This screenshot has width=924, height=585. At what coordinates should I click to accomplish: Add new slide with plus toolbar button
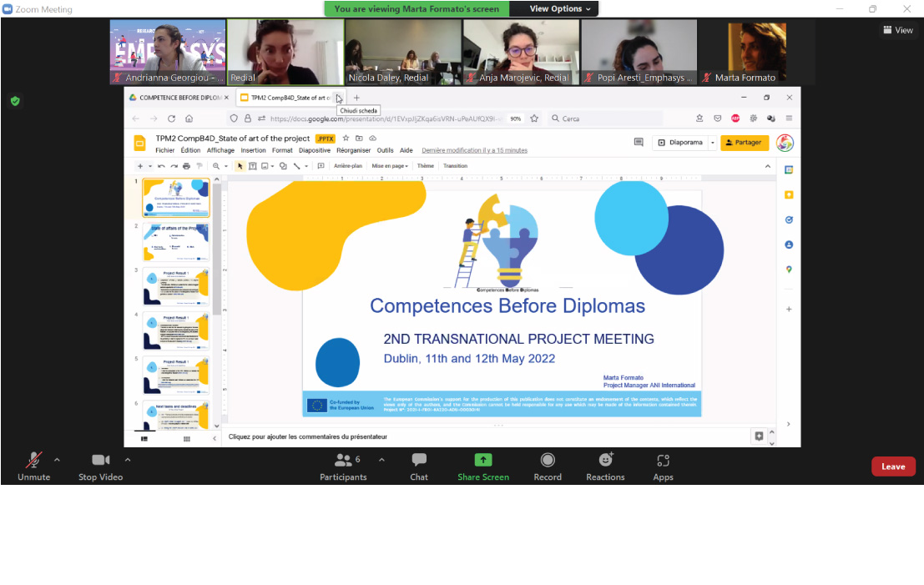139,166
